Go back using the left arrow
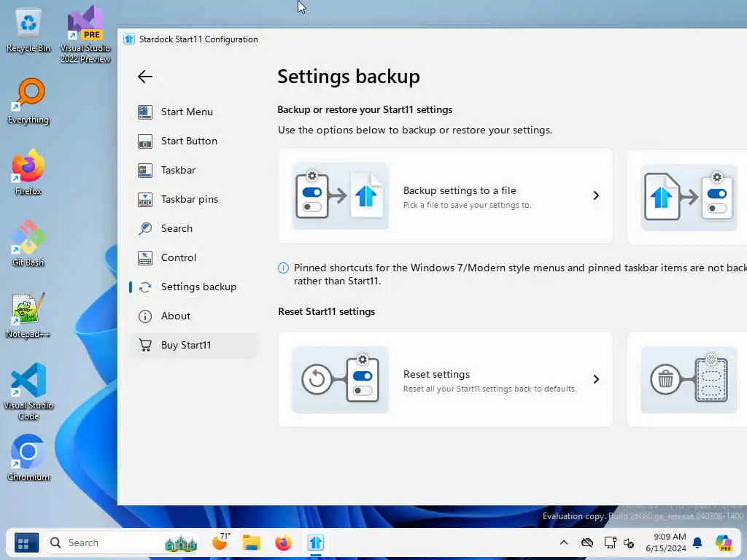Viewport: 747px width, 560px height. coord(145,77)
